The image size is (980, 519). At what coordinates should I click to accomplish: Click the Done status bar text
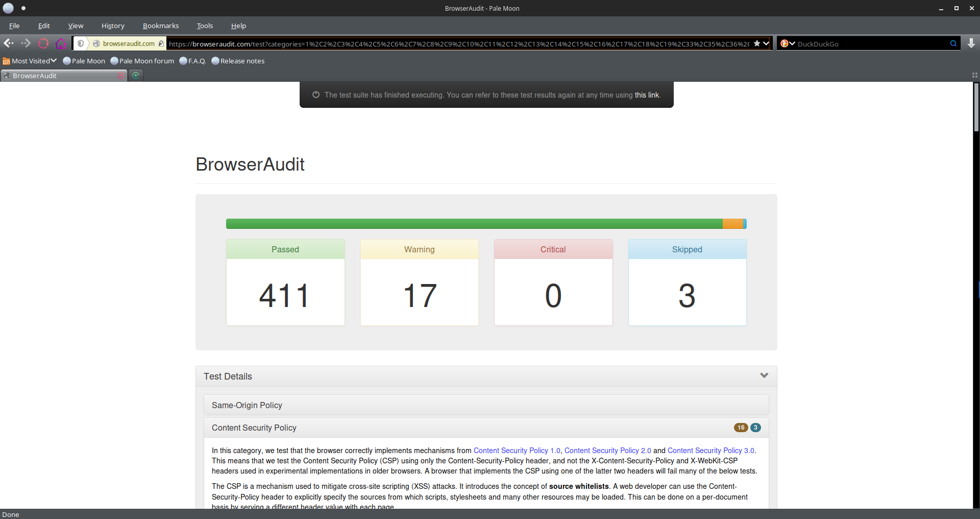click(11, 514)
